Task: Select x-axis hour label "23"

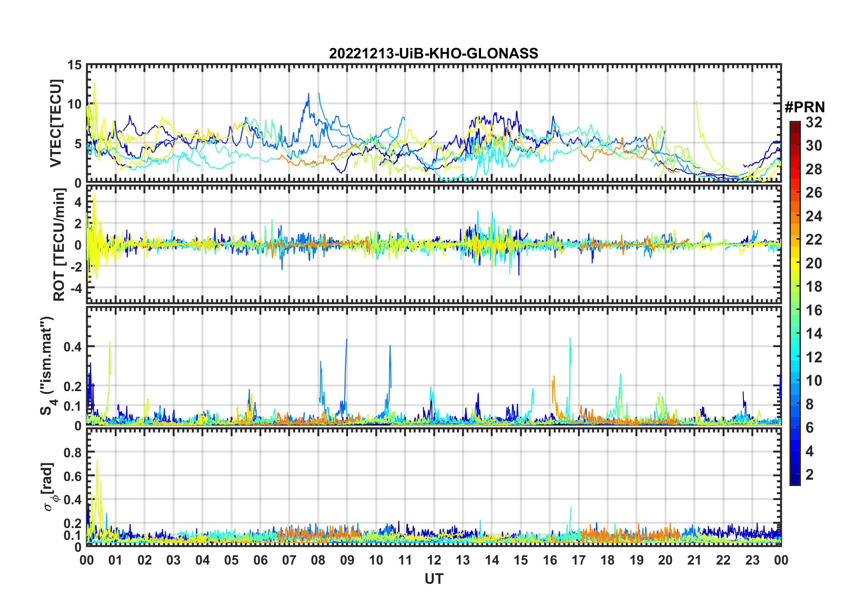Action: pyautogui.click(x=753, y=560)
